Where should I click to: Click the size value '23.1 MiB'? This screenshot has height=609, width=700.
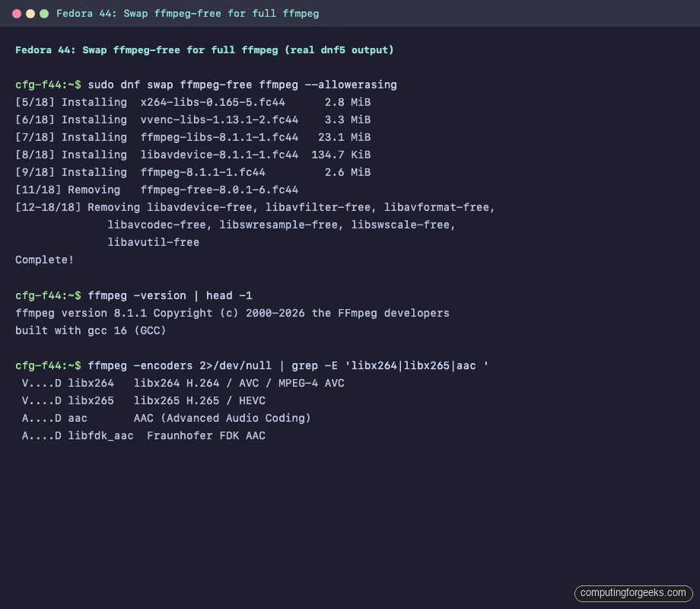344,137
